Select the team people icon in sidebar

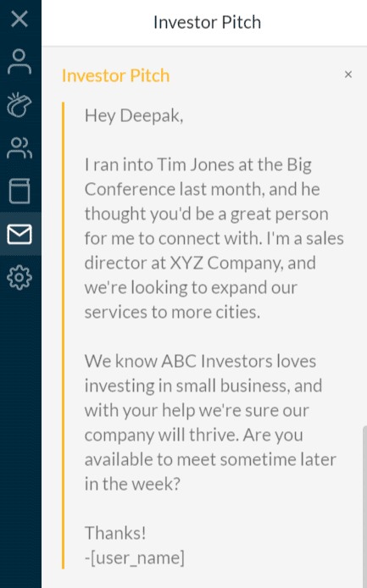[x=19, y=147]
